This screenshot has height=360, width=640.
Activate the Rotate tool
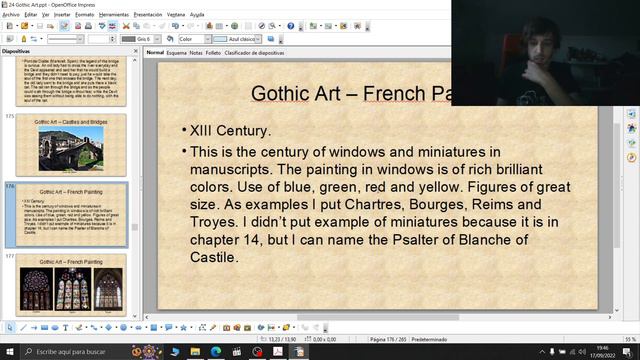click(260, 327)
